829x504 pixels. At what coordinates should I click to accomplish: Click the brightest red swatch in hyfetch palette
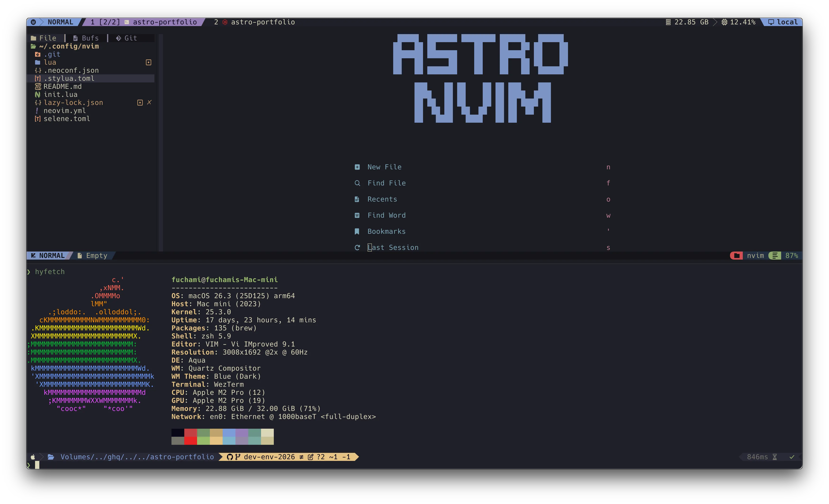191,441
